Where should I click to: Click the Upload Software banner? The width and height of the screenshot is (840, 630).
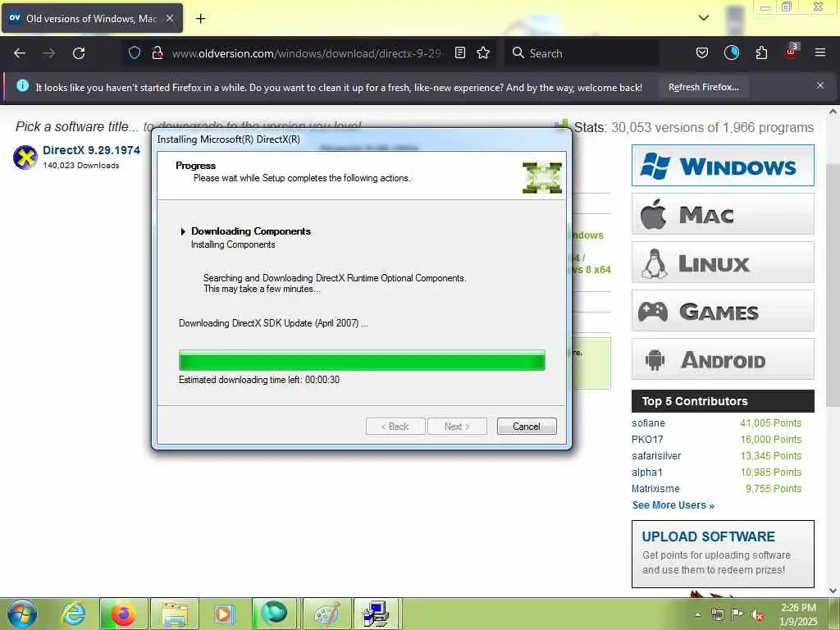(x=723, y=554)
